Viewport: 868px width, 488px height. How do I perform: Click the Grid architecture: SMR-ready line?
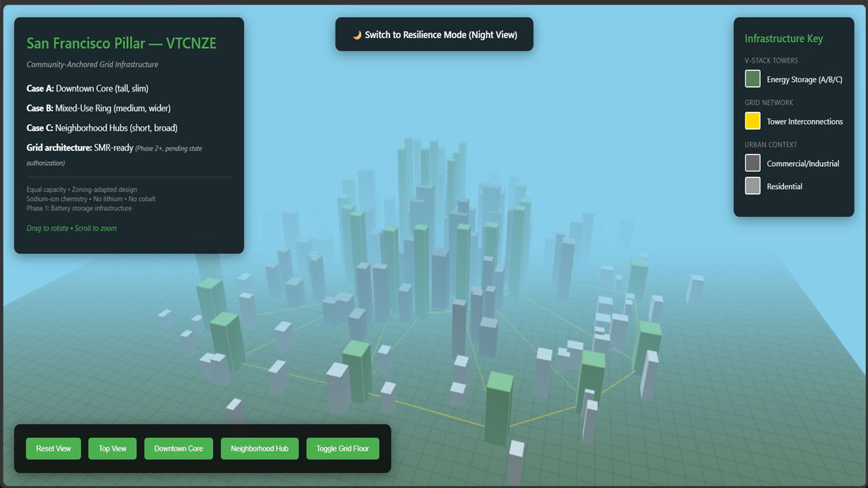coord(114,155)
